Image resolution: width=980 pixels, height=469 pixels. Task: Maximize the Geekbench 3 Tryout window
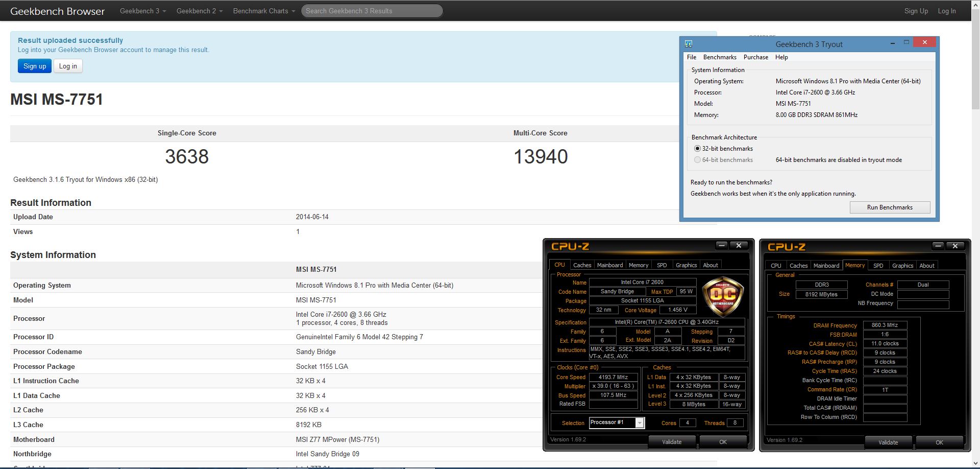coord(906,42)
